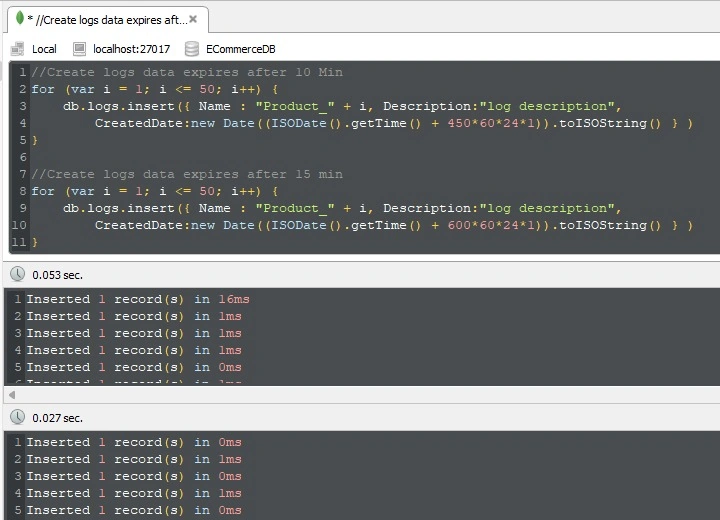
Task: Click the ECommerceDB database name
Action: 241,49
